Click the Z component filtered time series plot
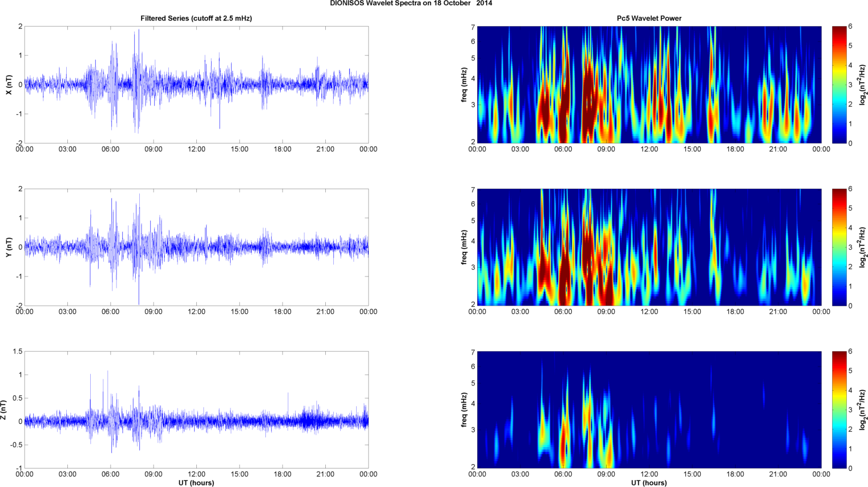This screenshot has height=487, width=868. (196, 409)
